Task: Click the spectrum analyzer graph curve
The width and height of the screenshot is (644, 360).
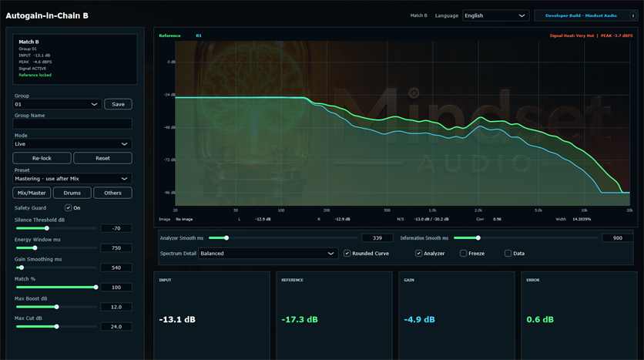Action: coord(402,123)
